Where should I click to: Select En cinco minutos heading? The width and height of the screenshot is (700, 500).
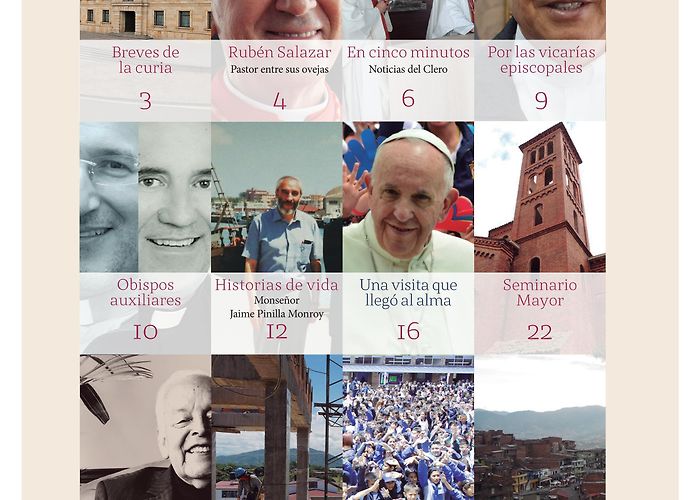click(408, 52)
